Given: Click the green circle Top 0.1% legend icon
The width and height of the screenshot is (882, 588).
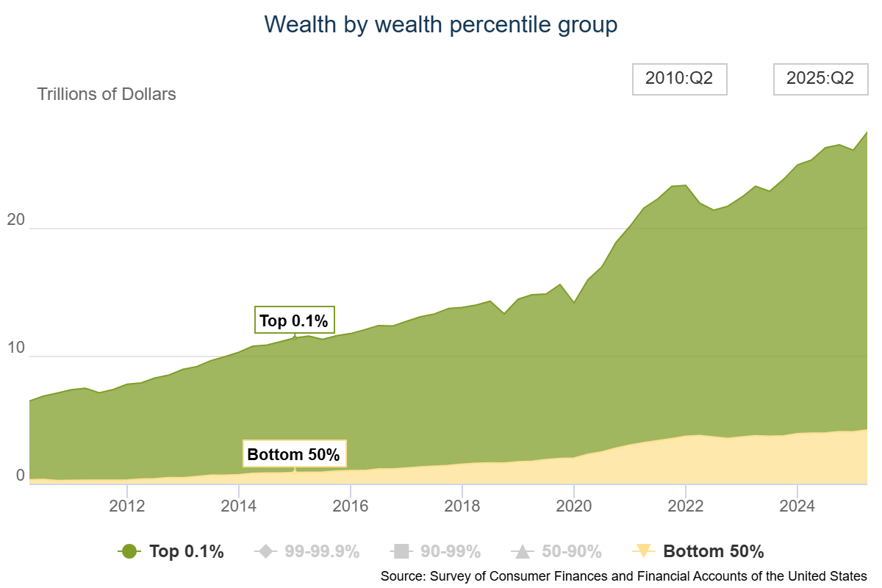Looking at the screenshot, I should 129,551.
